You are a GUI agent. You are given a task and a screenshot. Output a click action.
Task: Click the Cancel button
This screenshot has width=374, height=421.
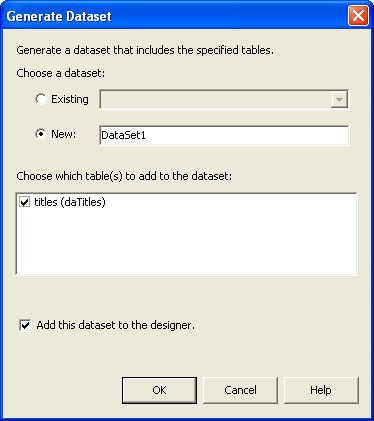tap(240, 390)
